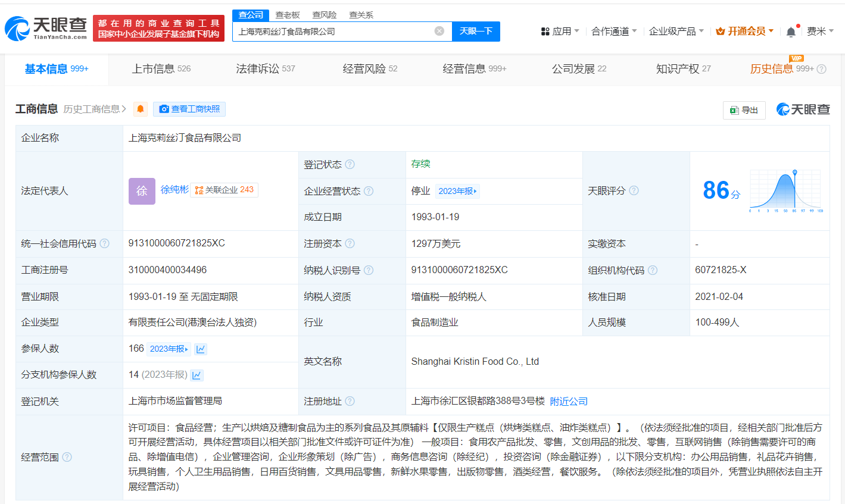
Task: Click help icon next to 注册地址
Action: click(x=350, y=401)
